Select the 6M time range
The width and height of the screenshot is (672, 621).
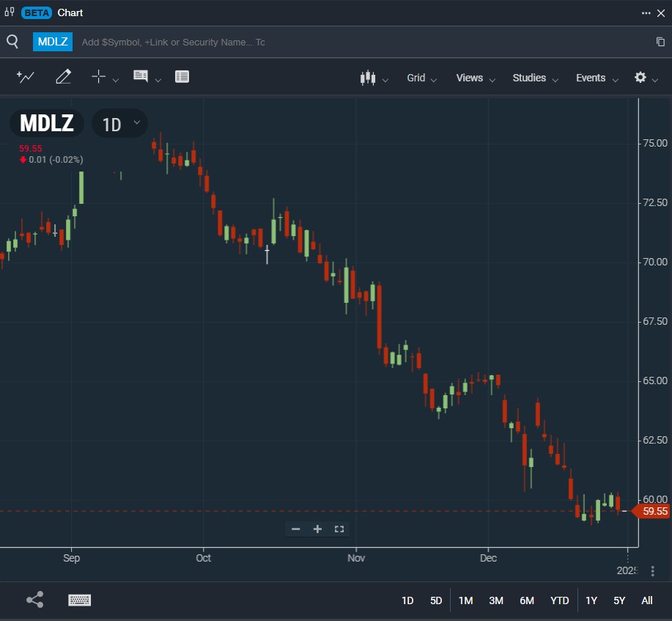coord(527,600)
